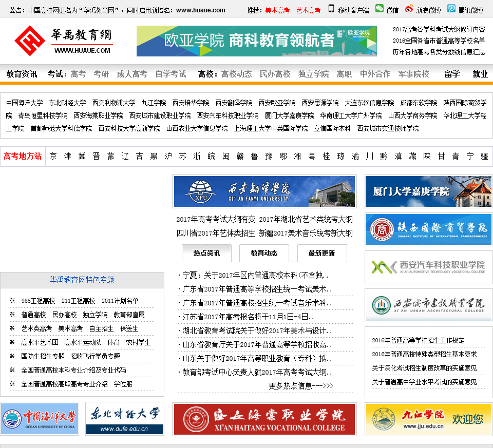The width and height of the screenshot is (493, 448).
Task: Select 沪 in the 高考地方站 row
Action: [x=168, y=156]
